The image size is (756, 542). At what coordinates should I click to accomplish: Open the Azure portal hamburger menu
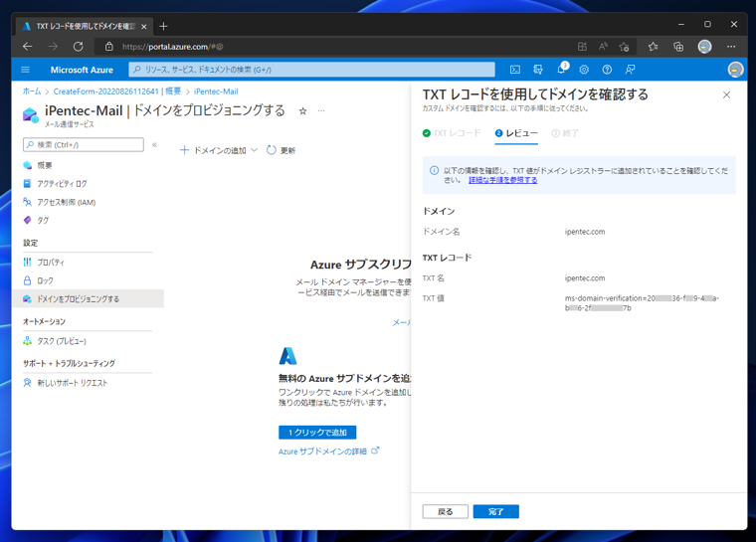pos(26,70)
